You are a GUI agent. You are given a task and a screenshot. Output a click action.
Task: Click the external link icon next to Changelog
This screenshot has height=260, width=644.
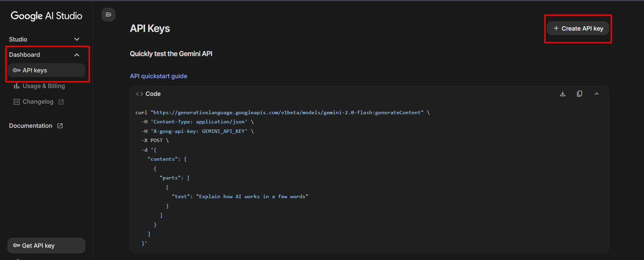click(x=61, y=102)
